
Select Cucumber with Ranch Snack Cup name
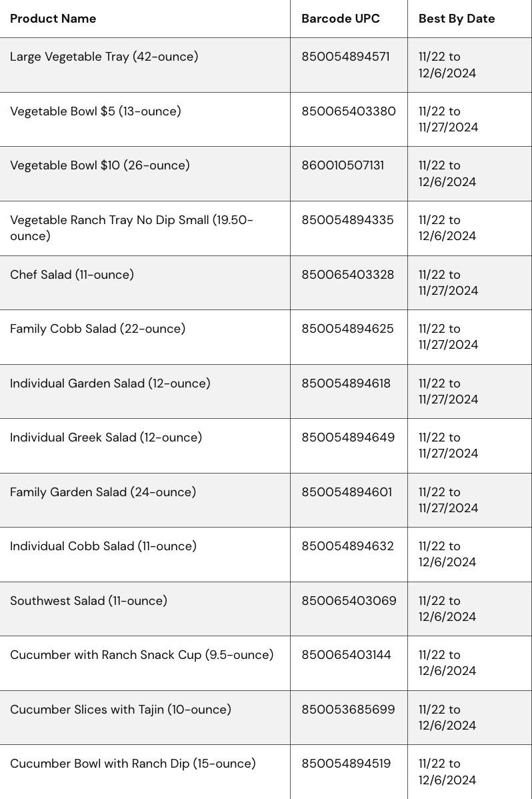point(142,655)
